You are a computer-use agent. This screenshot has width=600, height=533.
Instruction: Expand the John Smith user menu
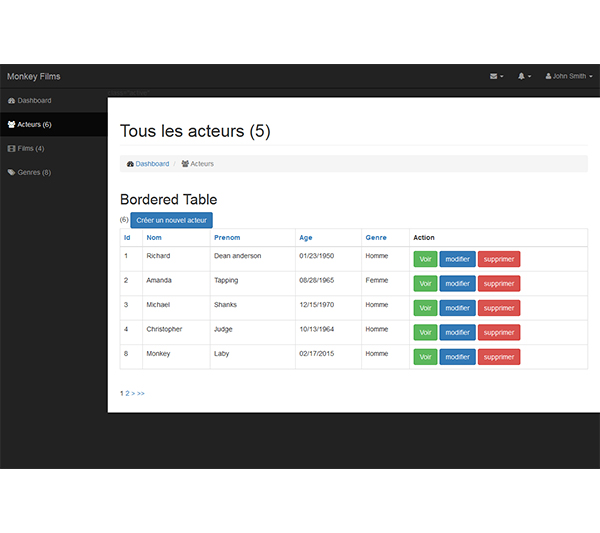(568, 76)
